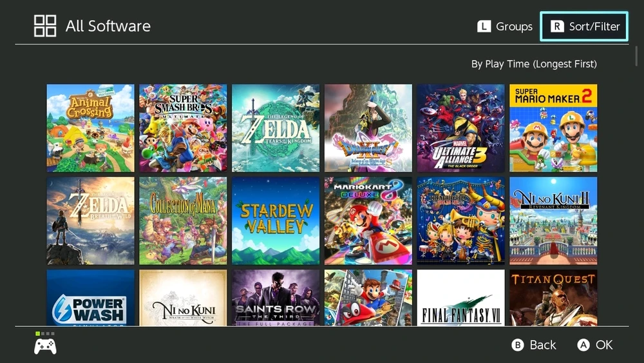The width and height of the screenshot is (644, 363).
Task: Go Back with the B button
Action: click(533, 345)
